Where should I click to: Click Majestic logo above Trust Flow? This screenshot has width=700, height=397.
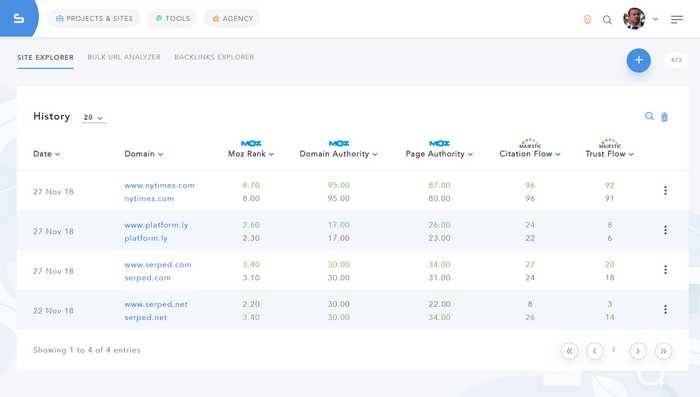(x=610, y=143)
